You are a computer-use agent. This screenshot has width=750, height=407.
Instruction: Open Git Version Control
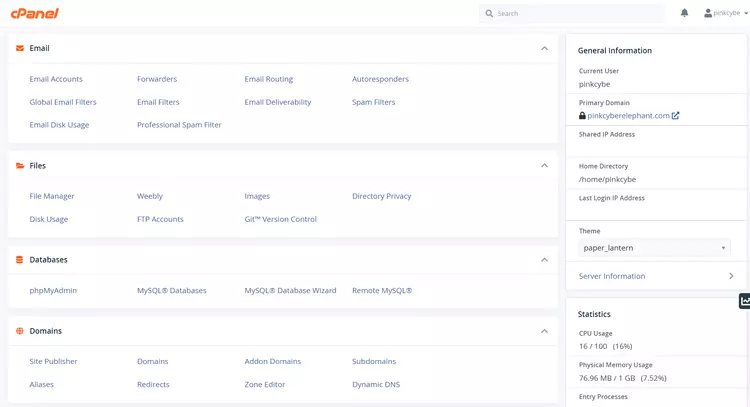coord(280,219)
